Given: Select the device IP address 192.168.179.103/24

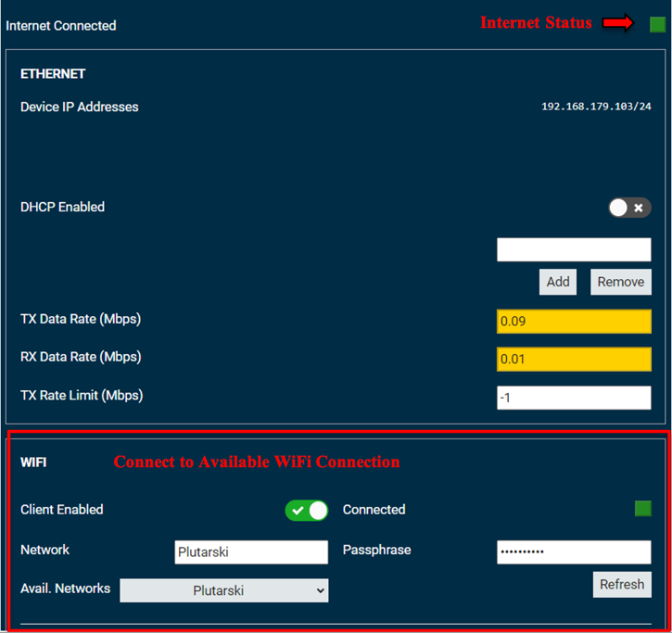Looking at the screenshot, I should coord(595,108).
